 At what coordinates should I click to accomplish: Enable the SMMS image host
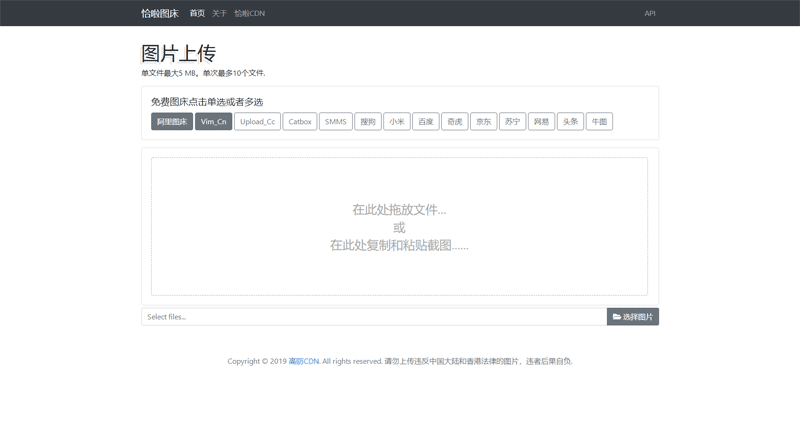(336, 121)
